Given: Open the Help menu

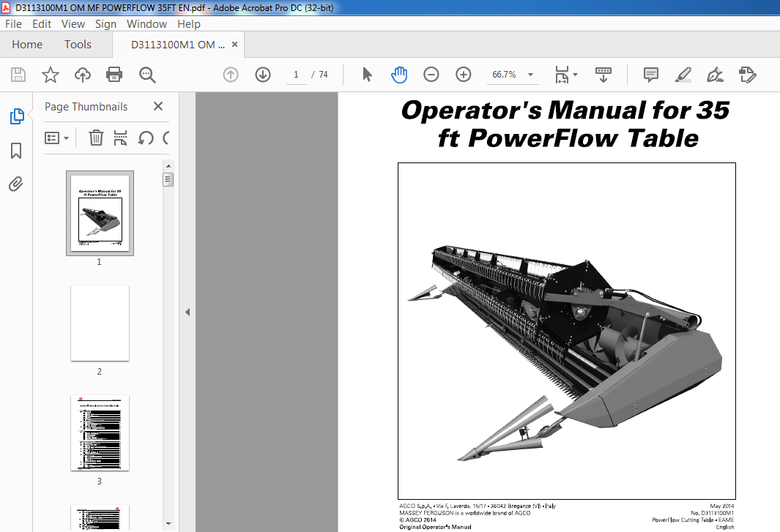Looking at the screenshot, I should pyautogui.click(x=188, y=24).
